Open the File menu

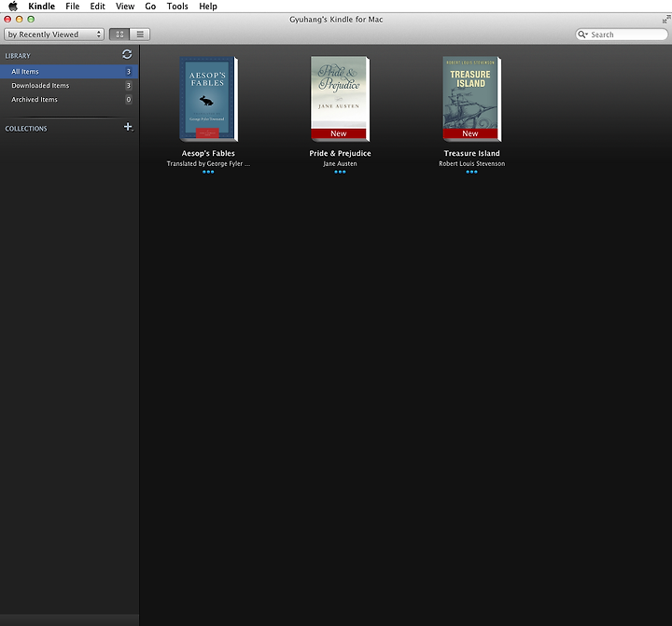pyautogui.click(x=73, y=6)
